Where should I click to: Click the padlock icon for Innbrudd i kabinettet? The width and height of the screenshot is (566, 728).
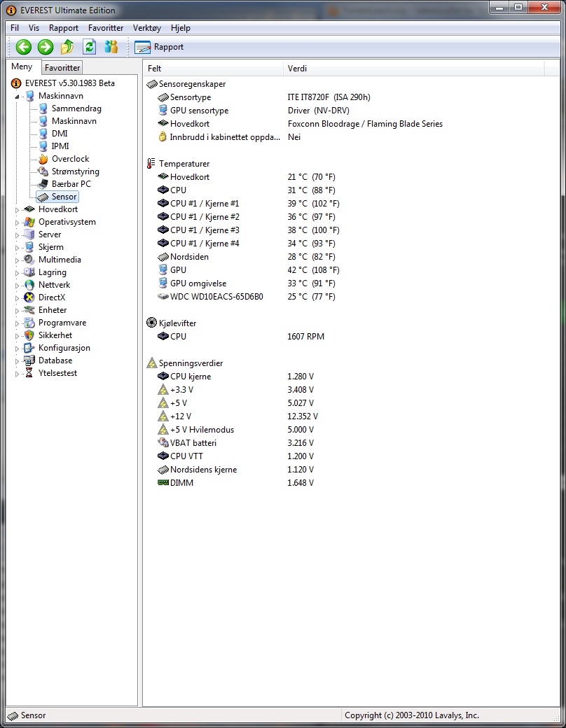pyautogui.click(x=163, y=136)
